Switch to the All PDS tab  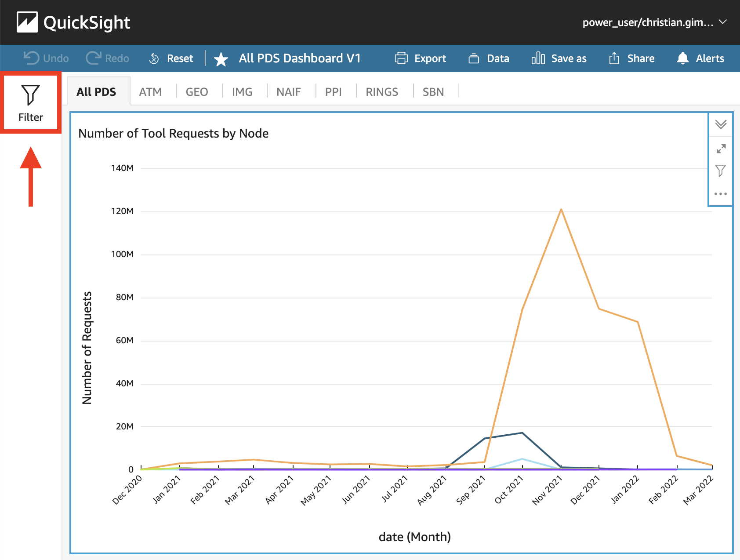[x=96, y=91]
